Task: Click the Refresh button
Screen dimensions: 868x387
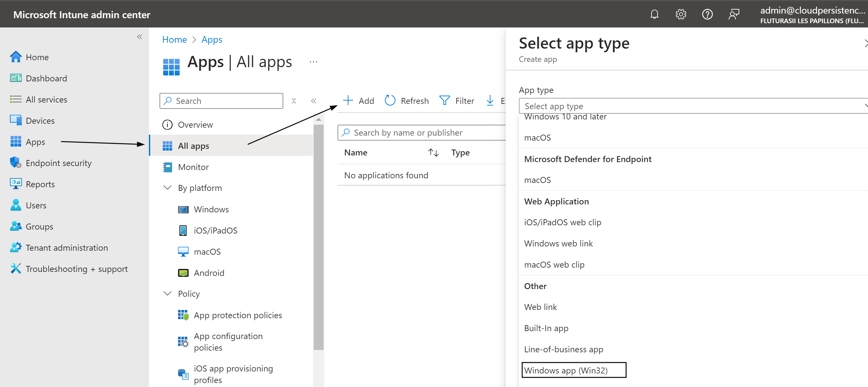Action: click(407, 101)
